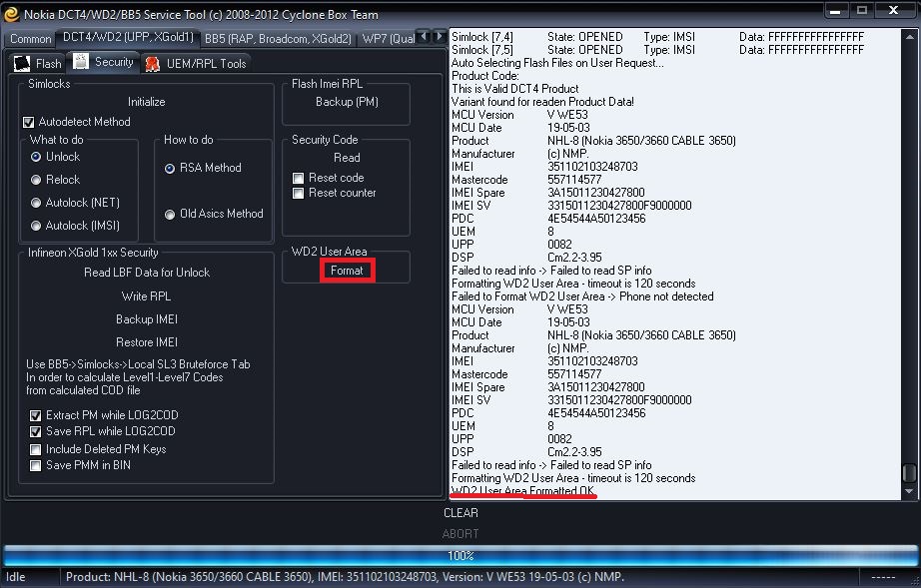Screen dimensions: 921x588
Task: Select the Relock radio option
Action: pyautogui.click(x=36, y=180)
